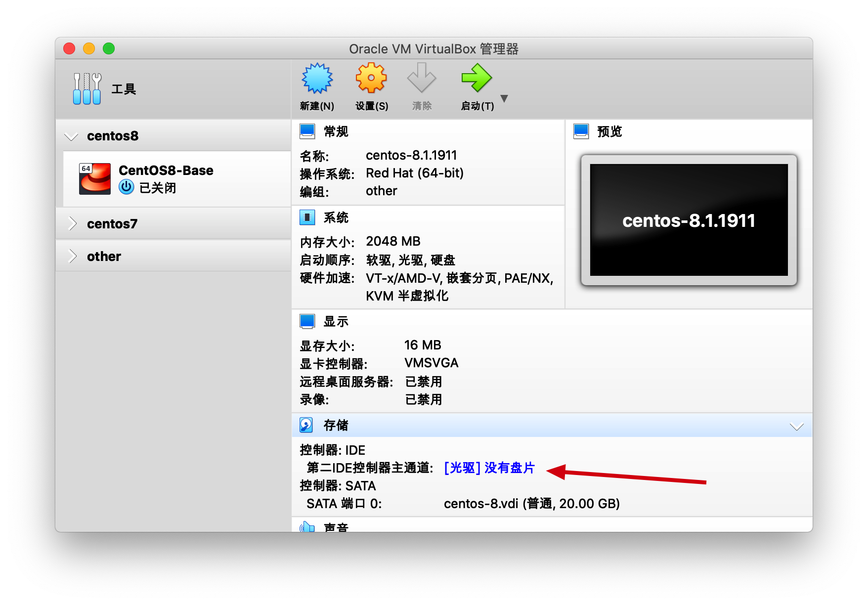
Task: Expand the centos7 group
Action: (72, 224)
